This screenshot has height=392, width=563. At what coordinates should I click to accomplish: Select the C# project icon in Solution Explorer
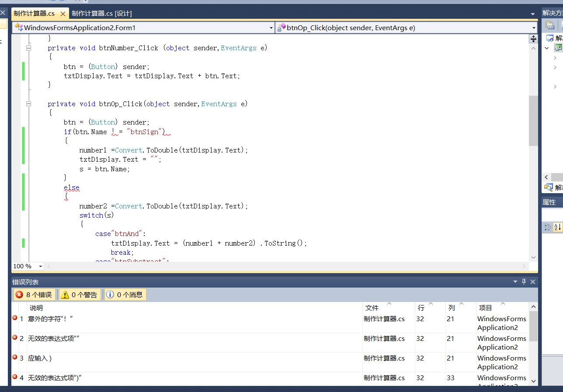(x=559, y=48)
